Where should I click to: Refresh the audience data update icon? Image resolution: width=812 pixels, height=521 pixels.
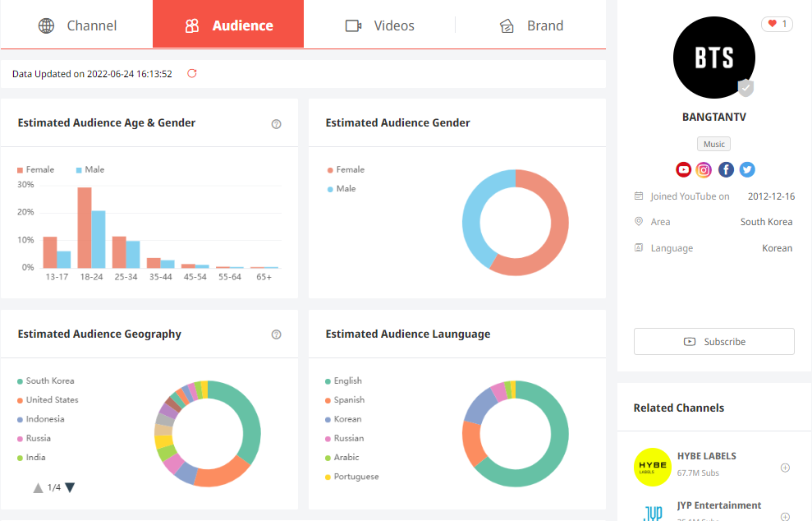192,74
